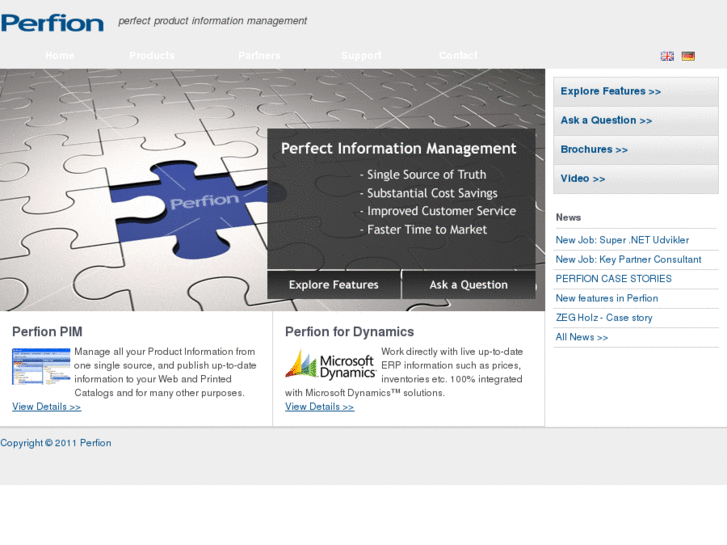Screen dimensions: 727x545
Task: Open the Video >> sidebar button
Action: point(636,179)
